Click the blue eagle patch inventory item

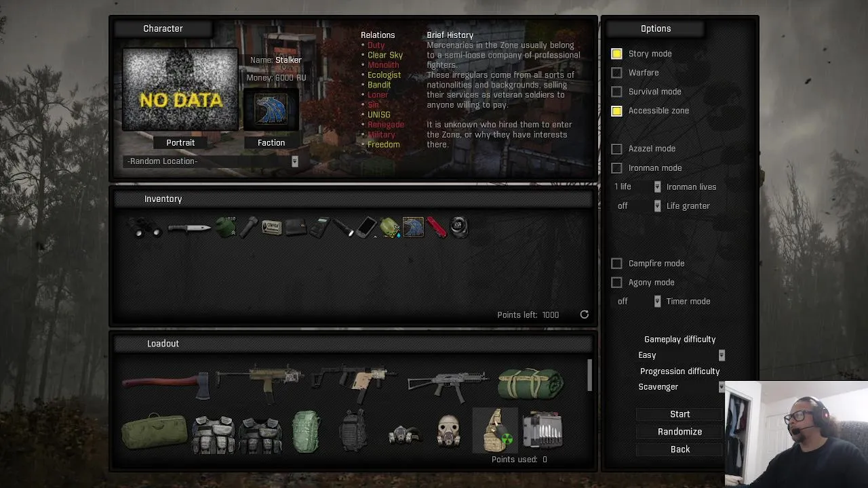413,227
